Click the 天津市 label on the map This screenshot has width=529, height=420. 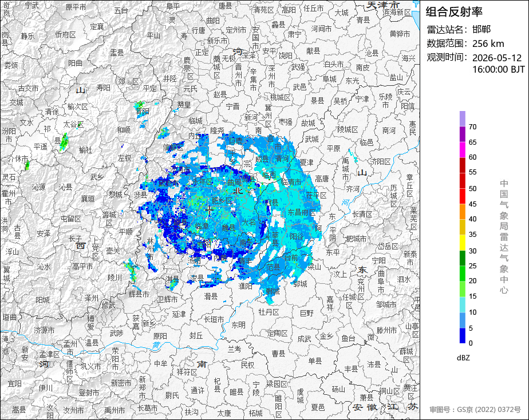pyautogui.click(x=383, y=5)
